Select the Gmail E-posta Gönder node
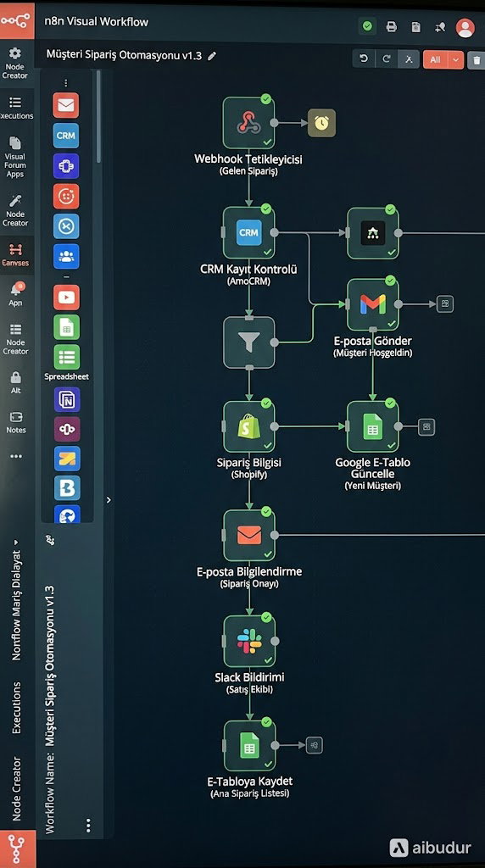The width and height of the screenshot is (485, 868). point(372,304)
